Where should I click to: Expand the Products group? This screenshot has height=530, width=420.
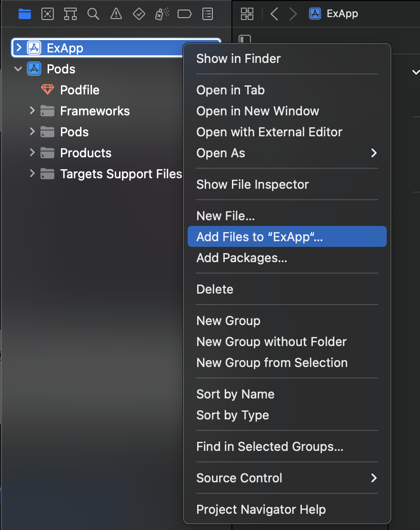tap(32, 153)
